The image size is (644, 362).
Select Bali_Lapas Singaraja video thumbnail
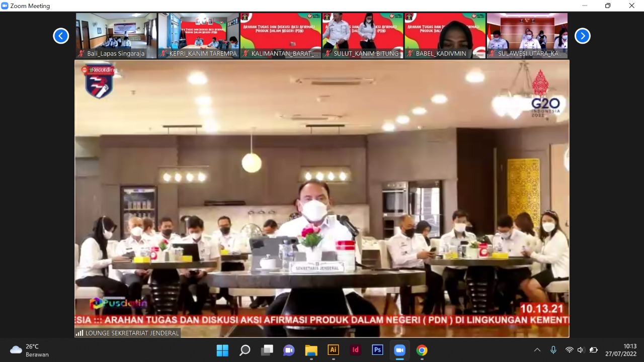[116, 35]
